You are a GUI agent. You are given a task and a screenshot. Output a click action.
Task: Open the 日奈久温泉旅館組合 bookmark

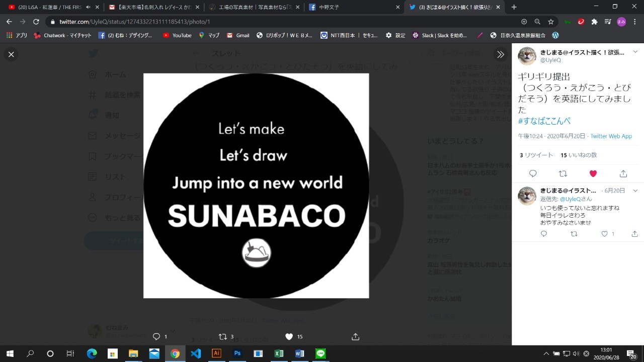click(518, 35)
